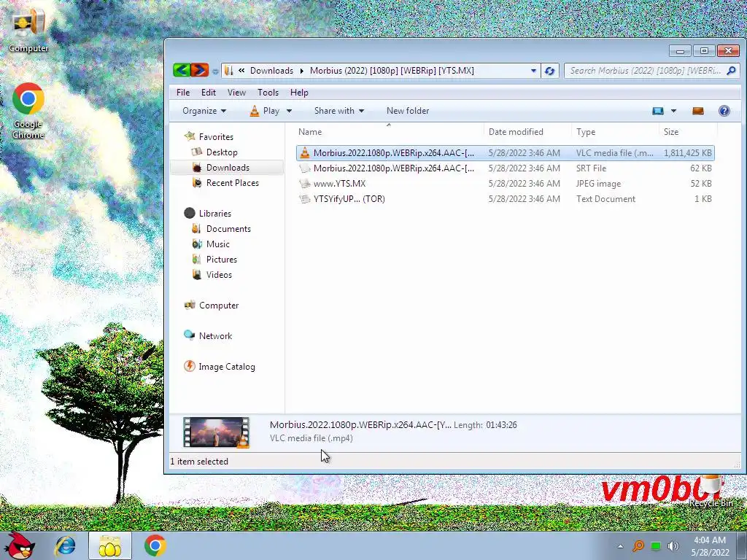Open the File menu
Screen dimensions: 747x560
[183, 93]
